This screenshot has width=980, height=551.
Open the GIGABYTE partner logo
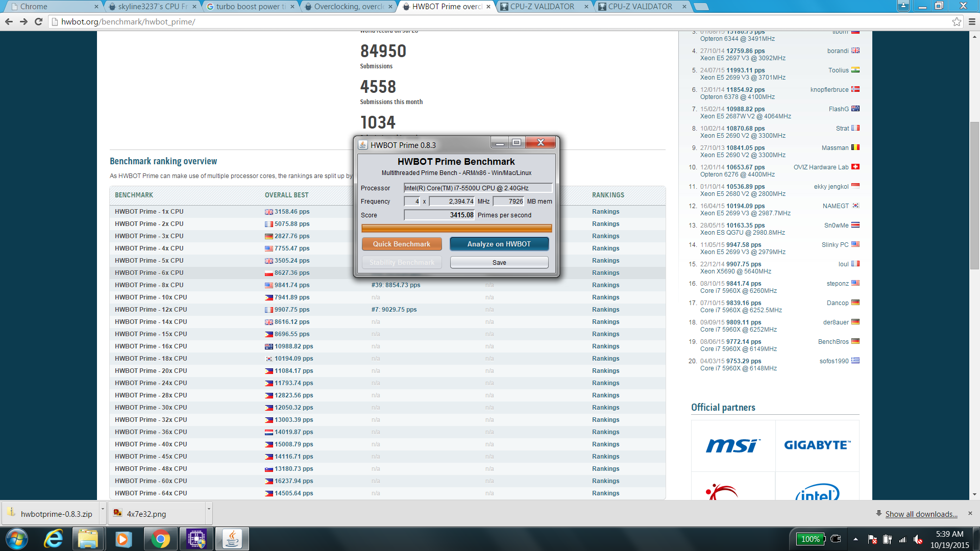817,445
